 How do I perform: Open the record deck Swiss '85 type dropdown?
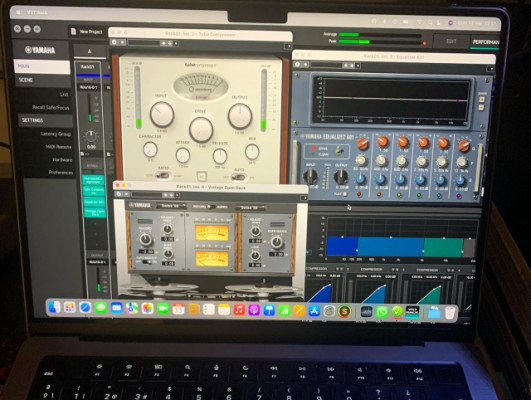171,206
